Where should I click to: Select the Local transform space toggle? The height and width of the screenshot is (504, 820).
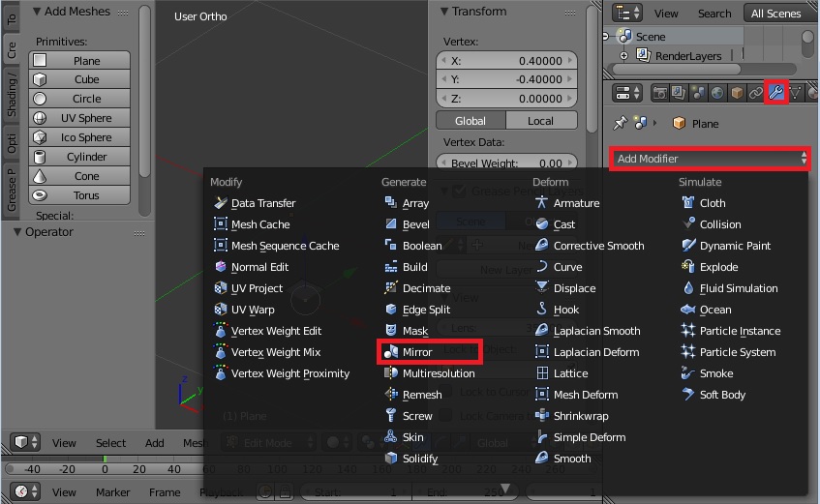coord(541,121)
